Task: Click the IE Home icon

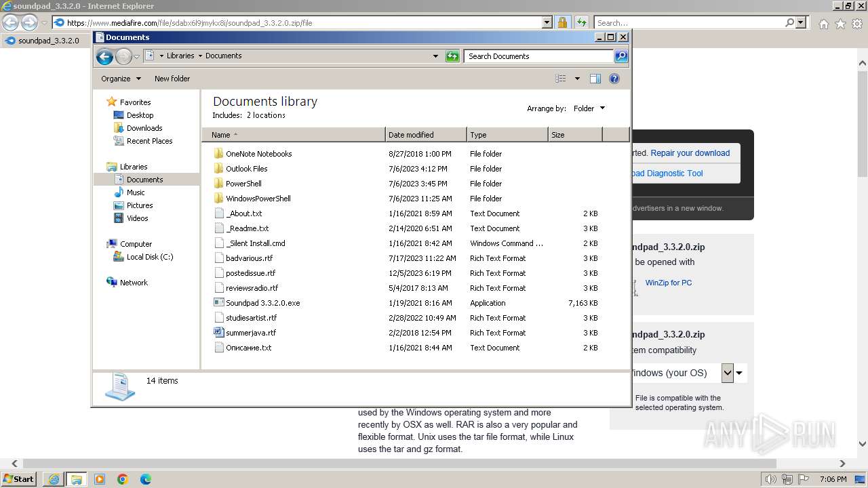Action: coord(823,24)
